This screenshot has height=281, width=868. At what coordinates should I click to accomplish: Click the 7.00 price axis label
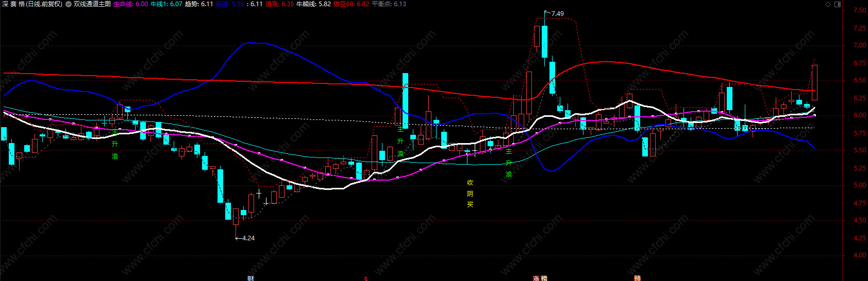click(x=860, y=45)
